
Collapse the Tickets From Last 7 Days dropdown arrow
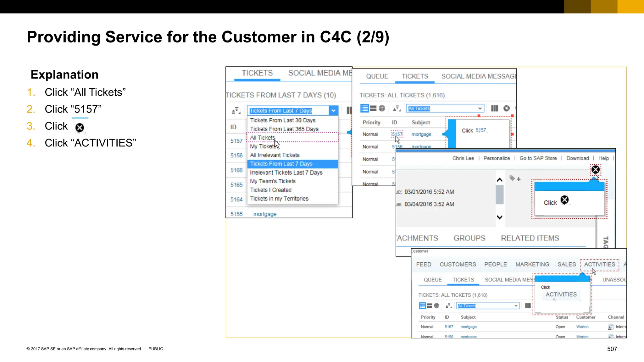click(x=333, y=110)
